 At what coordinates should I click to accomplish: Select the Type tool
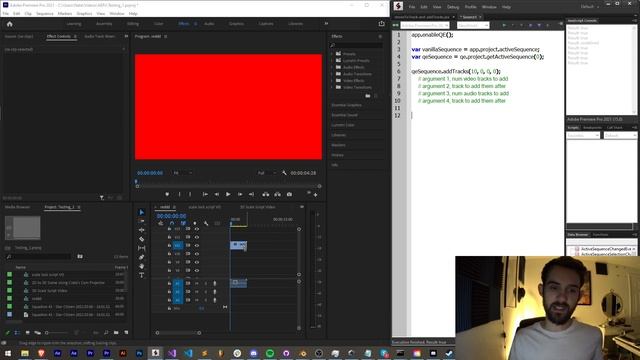pos(142,275)
